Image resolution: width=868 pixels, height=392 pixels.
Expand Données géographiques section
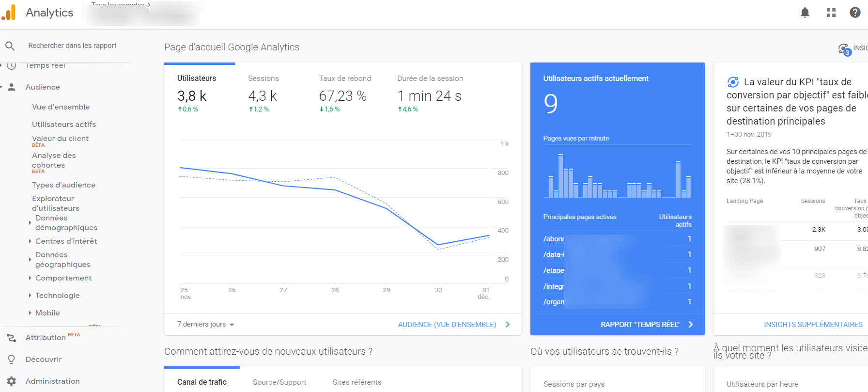[x=30, y=260]
